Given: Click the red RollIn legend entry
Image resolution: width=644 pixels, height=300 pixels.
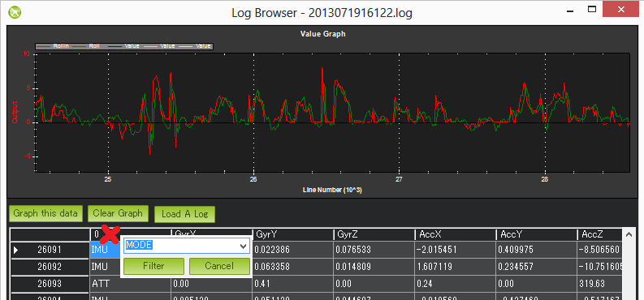Looking at the screenshot, I should [x=53, y=46].
